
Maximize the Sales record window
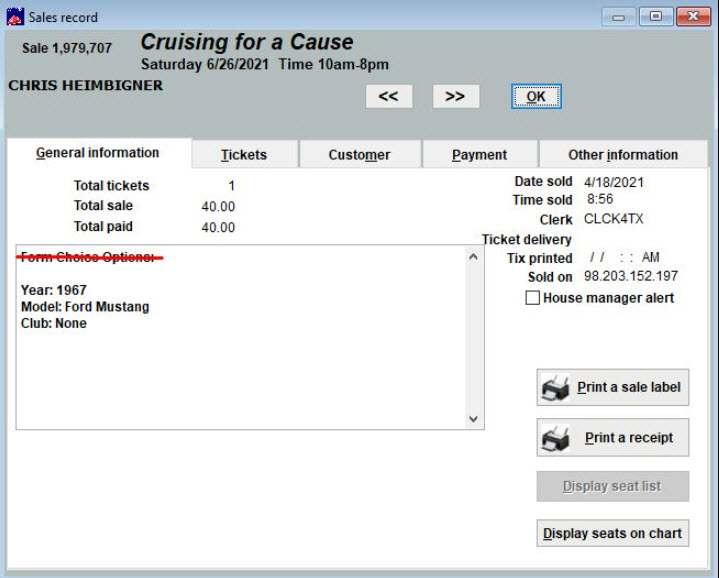pyautogui.click(x=656, y=17)
